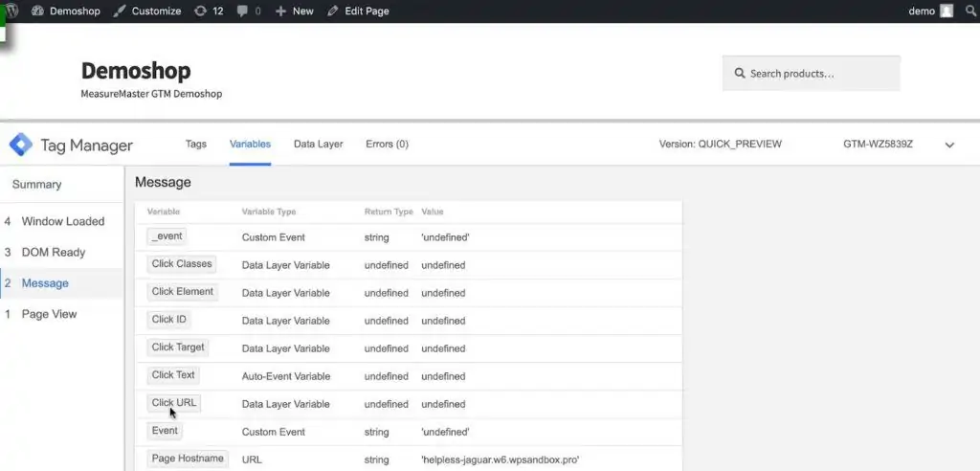Click the Variable Type column header

[269, 212]
